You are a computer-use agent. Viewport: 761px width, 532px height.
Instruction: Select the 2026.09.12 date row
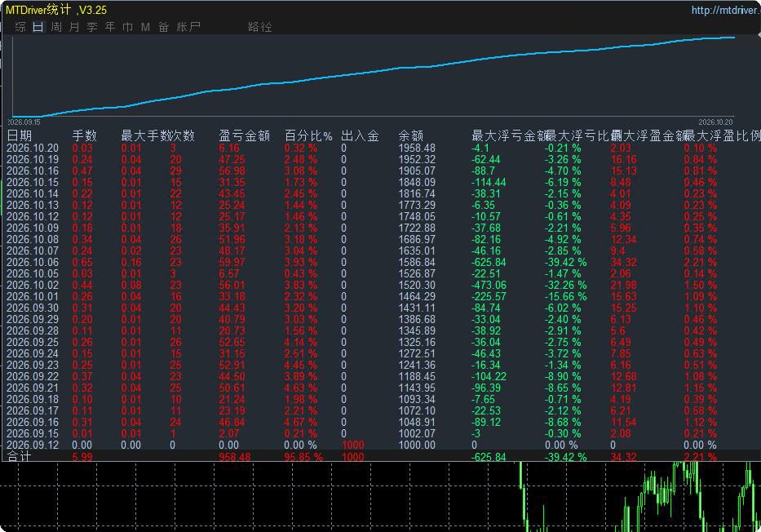coord(33,445)
